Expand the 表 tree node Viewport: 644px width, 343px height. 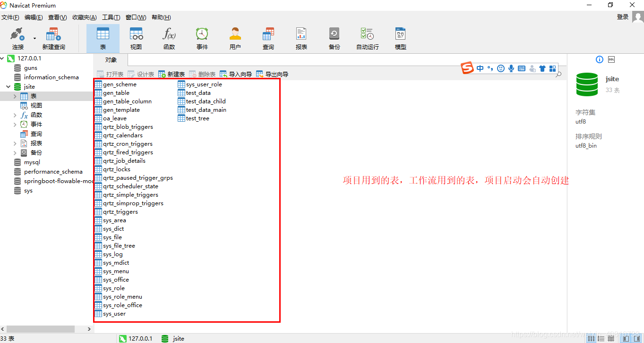click(15, 96)
